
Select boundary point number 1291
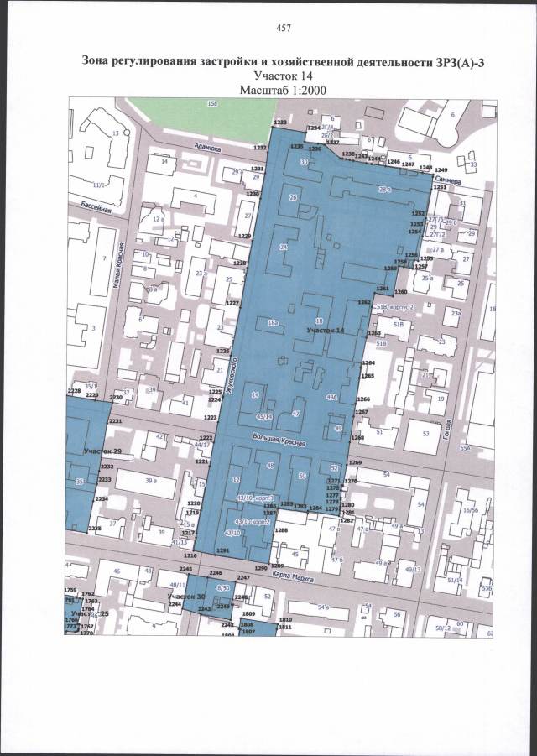[222, 550]
